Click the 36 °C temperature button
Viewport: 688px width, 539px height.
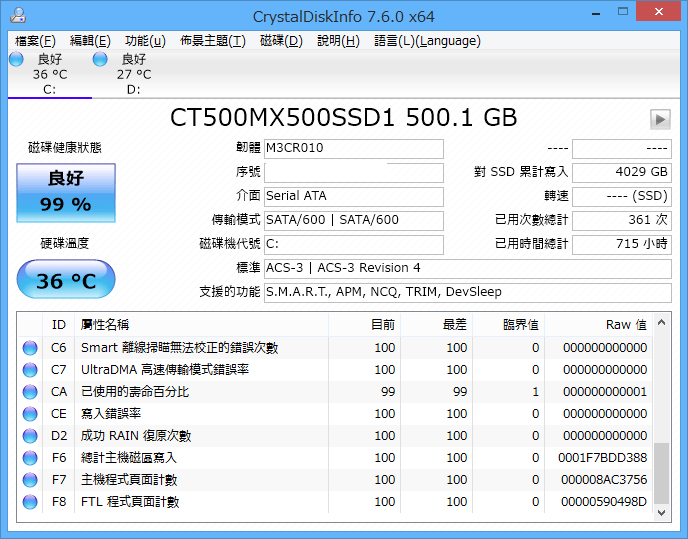click(66, 279)
